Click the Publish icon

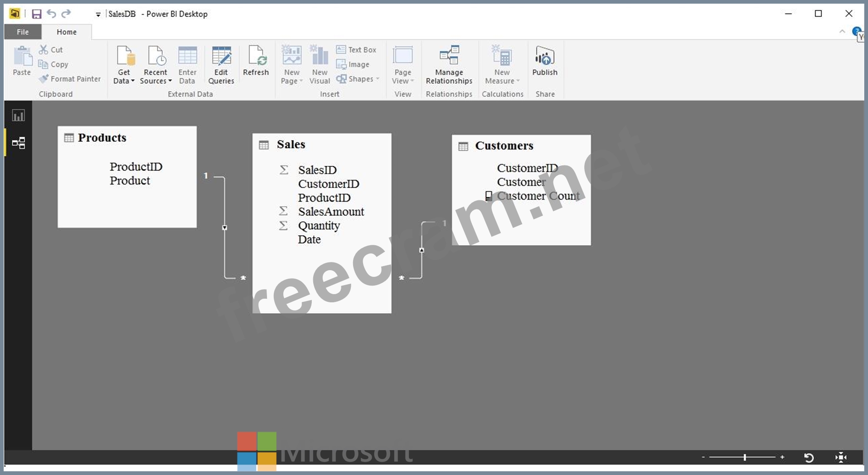point(544,61)
